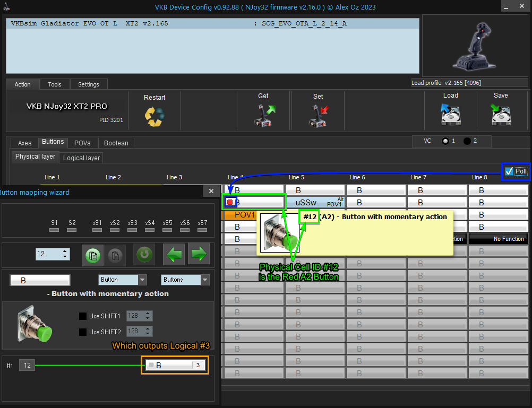Switch to the Action tab

pos(23,84)
